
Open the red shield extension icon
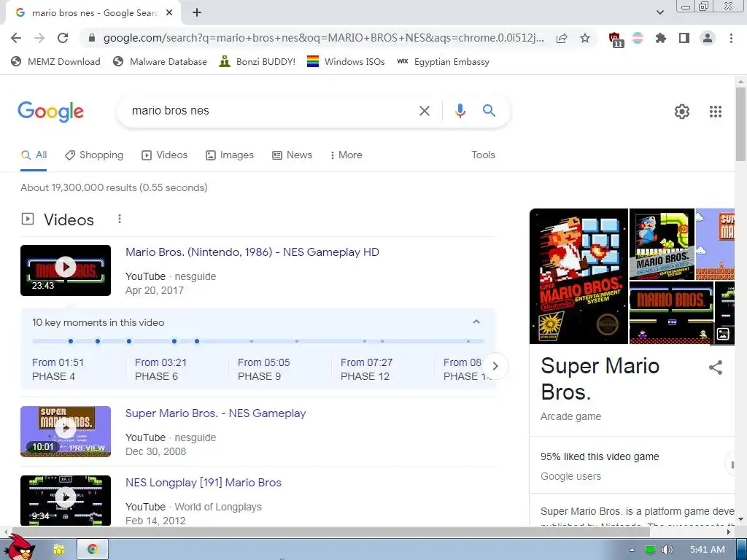616,39
